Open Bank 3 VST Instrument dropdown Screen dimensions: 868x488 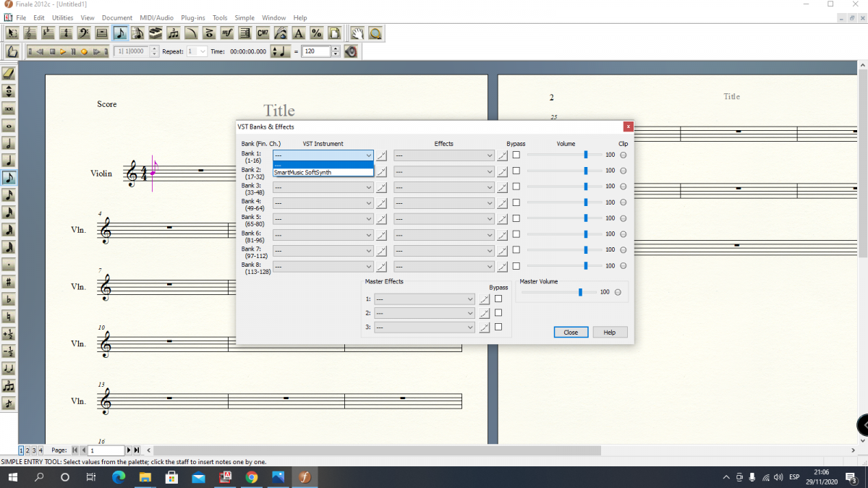point(323,187)
